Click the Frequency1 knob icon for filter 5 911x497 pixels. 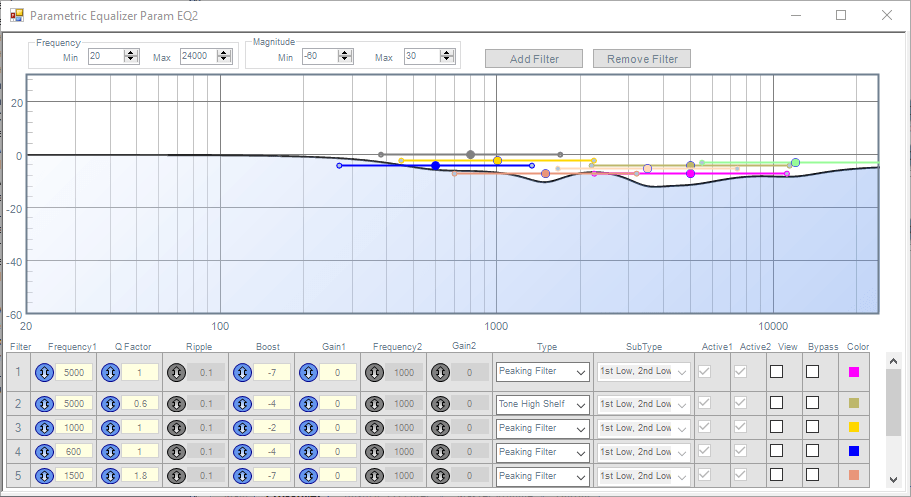click(x=45, y=476)
